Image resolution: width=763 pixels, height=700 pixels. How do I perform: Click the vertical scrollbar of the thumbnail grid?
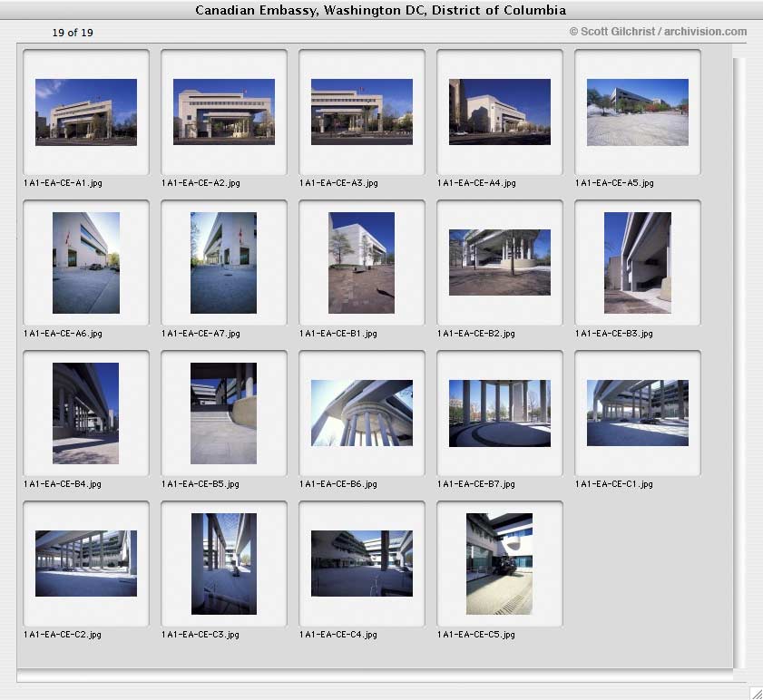(x=739, y=363)
